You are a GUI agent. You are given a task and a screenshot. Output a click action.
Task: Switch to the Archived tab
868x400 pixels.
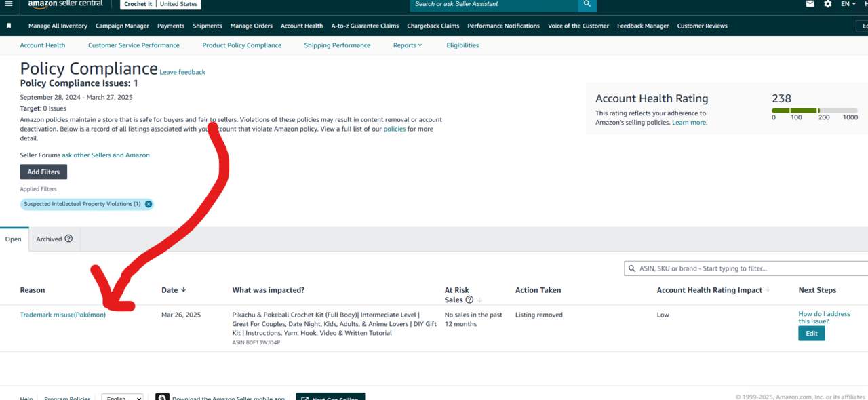click(x=49, y=239)
